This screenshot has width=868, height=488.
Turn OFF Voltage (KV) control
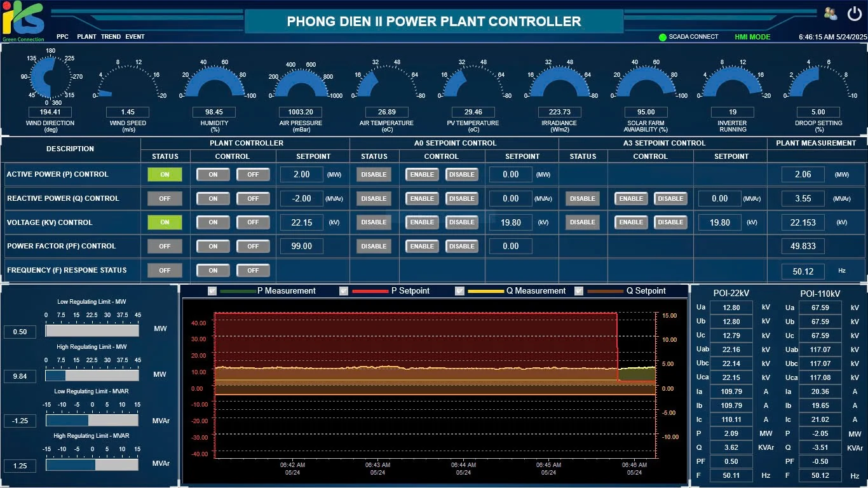253,222
